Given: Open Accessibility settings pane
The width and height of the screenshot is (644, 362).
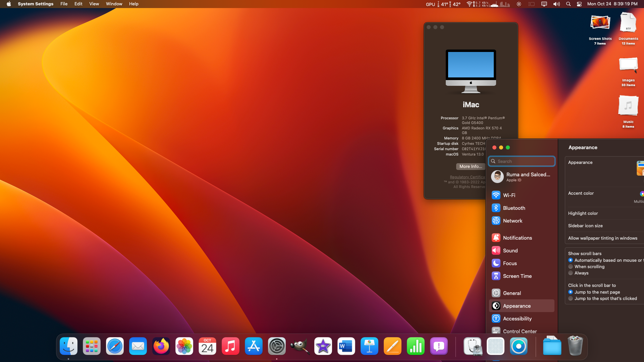Looking at the screenshot, I should coord(517,318).
